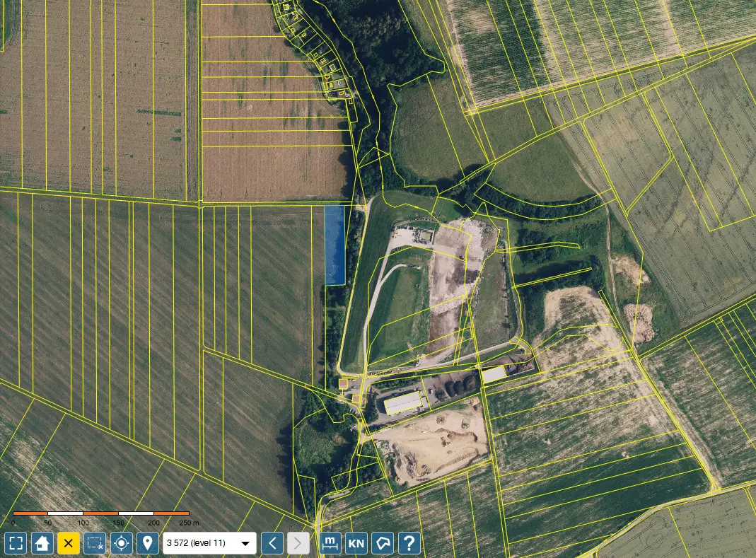
Task: Activate the rectangle selection tool
Action: point(95,543)
